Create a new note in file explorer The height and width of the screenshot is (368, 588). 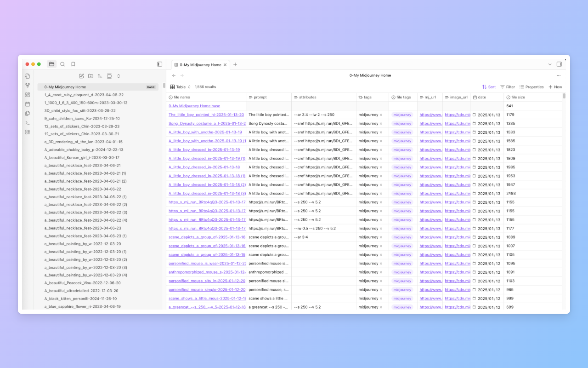point(81,76)
